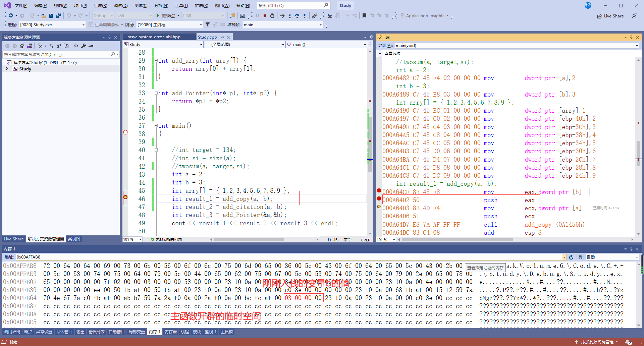This screenshot has height=346, width=644.
Task: Click the 未找到相关问题 status indicator
Action: coord(166,239)
